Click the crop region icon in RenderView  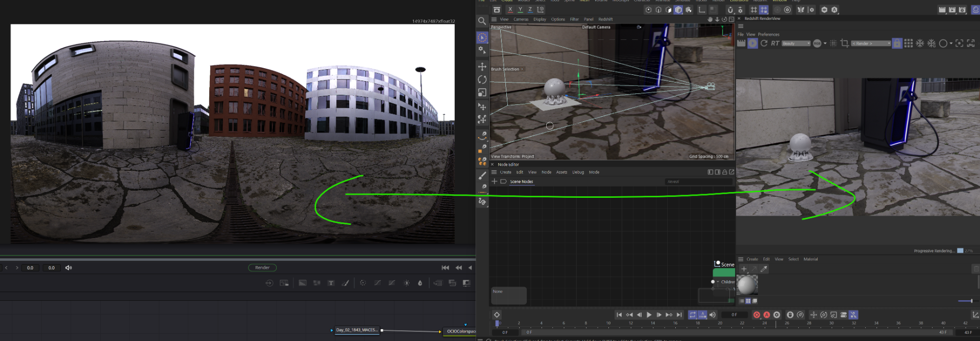(x=845, y=43)
